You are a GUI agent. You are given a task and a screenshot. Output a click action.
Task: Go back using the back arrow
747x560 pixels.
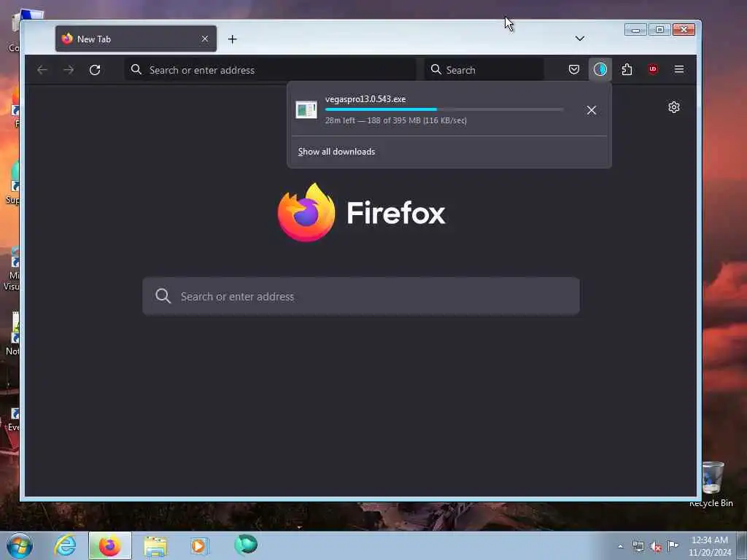[x=42, y=70]
